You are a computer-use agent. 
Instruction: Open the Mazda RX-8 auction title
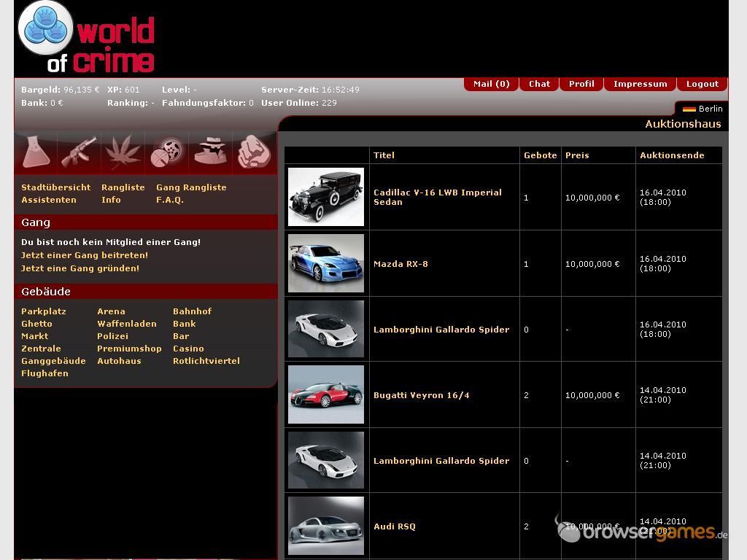coord(400,264)
